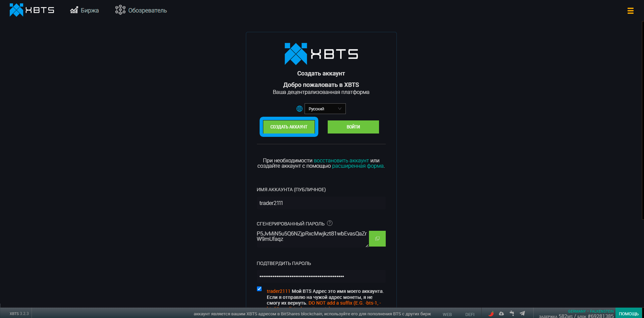The image size is (644, 318).
Task: Select the language globe icon
Action: click(299, 109)
